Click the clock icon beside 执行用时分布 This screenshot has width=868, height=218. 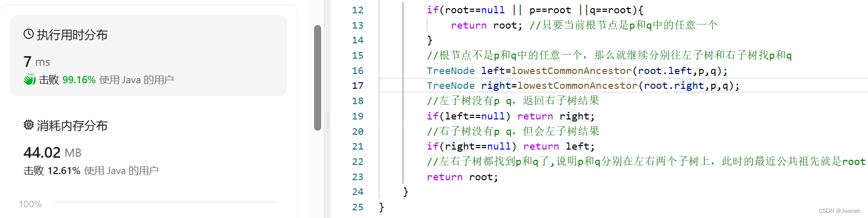click(29, 34)
